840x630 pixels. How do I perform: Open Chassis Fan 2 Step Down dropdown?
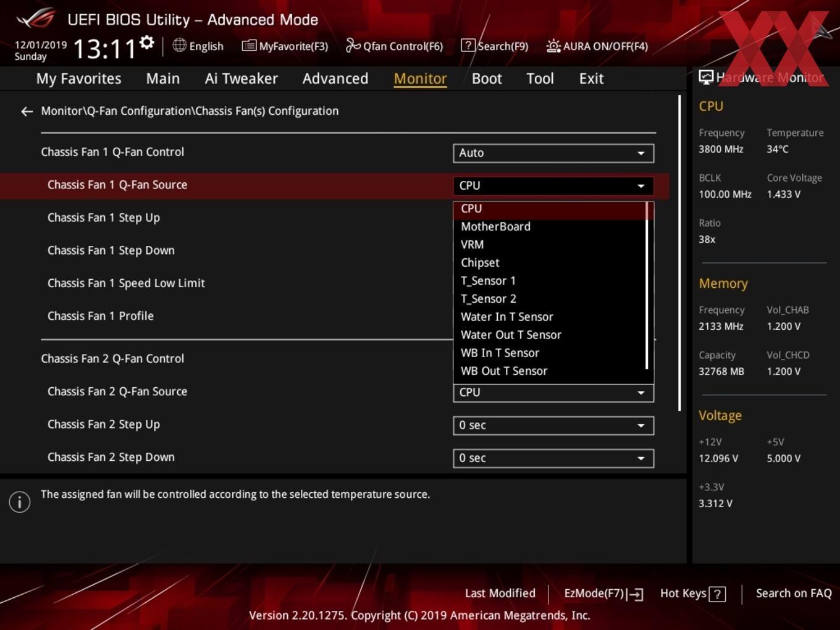(x=553, y=458)
